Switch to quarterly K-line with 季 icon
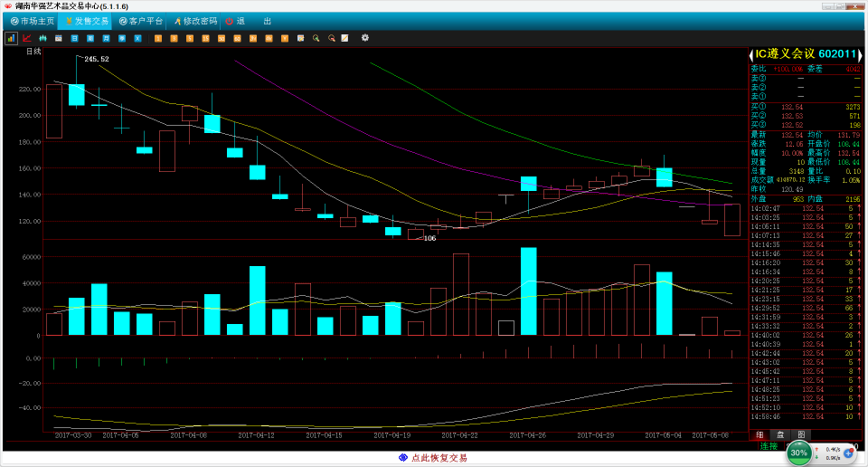This screenshot has width=868, height=467. (122, 38)
